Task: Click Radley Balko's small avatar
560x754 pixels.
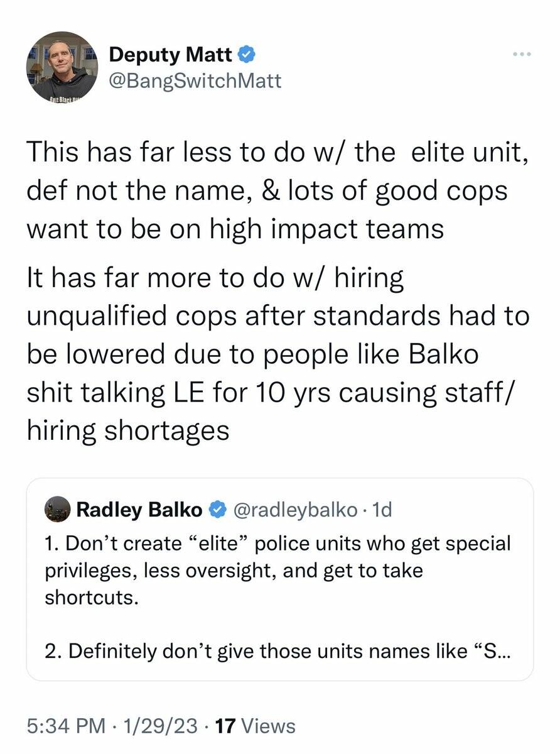Action: pyautogui.click(x=57, y=510)
